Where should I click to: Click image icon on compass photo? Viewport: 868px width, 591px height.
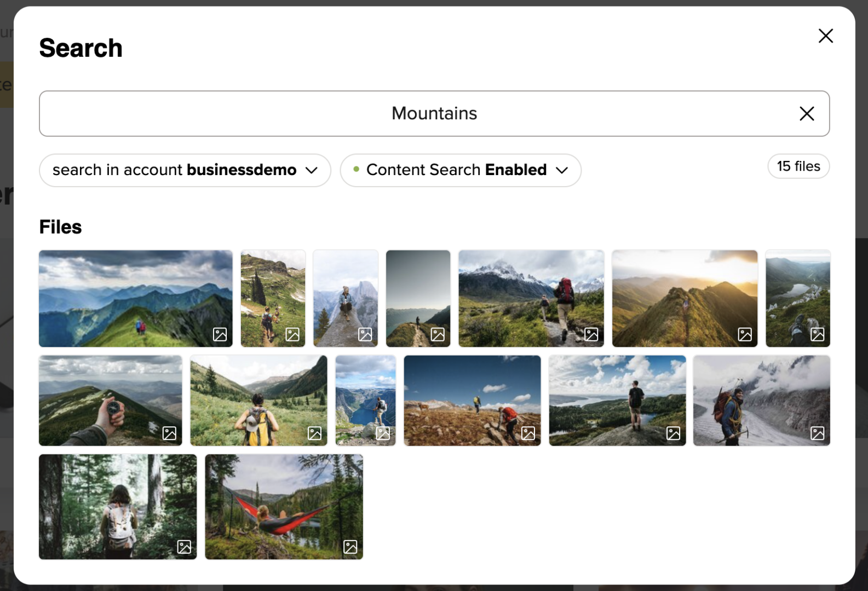170,433
